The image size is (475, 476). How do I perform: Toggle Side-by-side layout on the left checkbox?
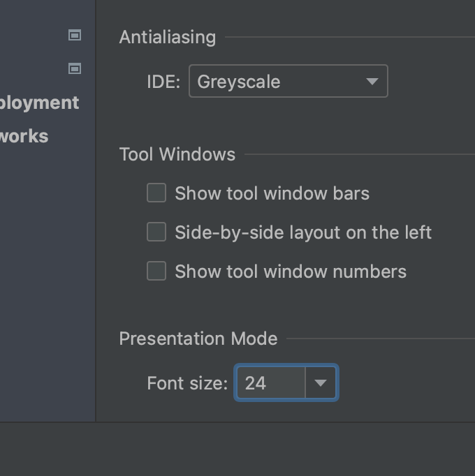coord(156,232)
